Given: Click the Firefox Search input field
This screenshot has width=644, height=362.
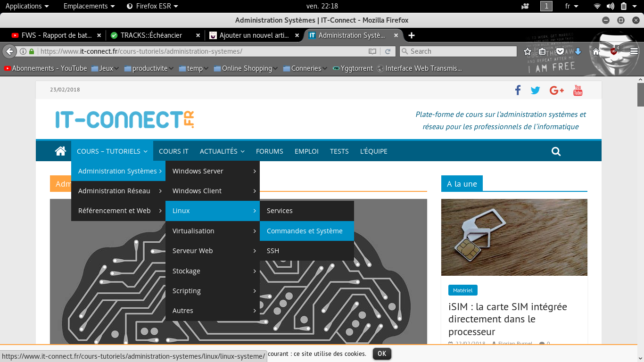Looking at the screenshot, I should point(458,51).
